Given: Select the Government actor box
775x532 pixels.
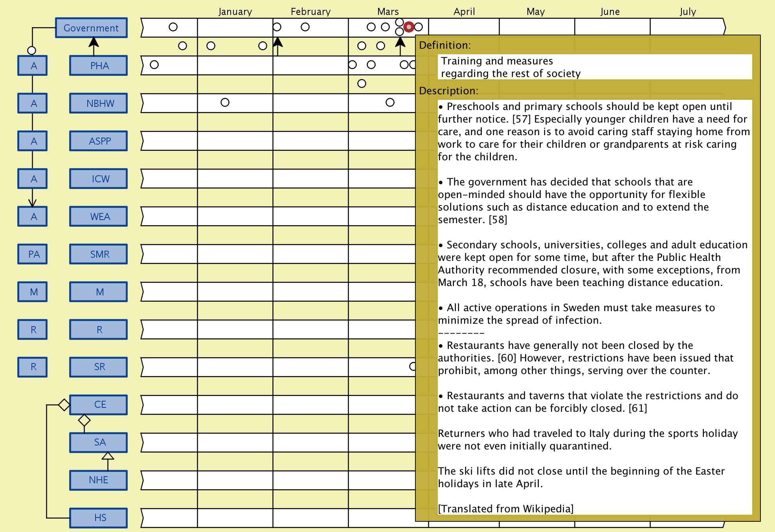Looking at the screenshot, I should pyautogui.click(x=91, y=28).
